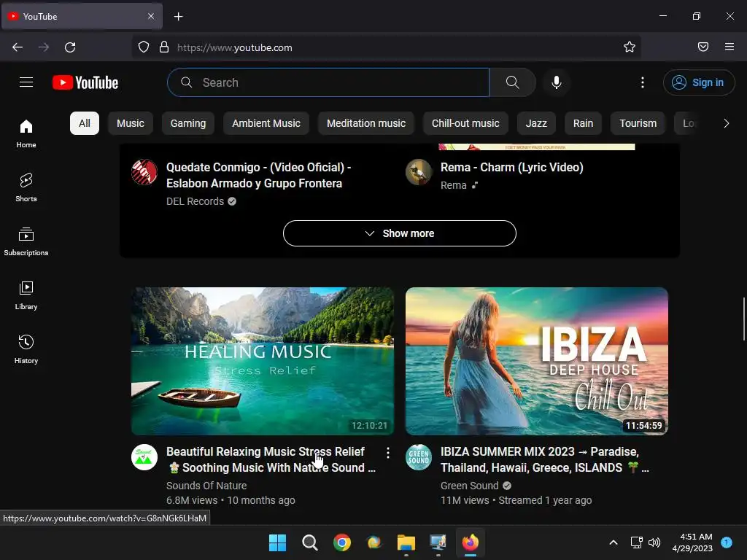Viewport: 747px width, 560px height.
Task: Open IBIZA SUMMER MIX 2023 title
Action: (544, 459)
